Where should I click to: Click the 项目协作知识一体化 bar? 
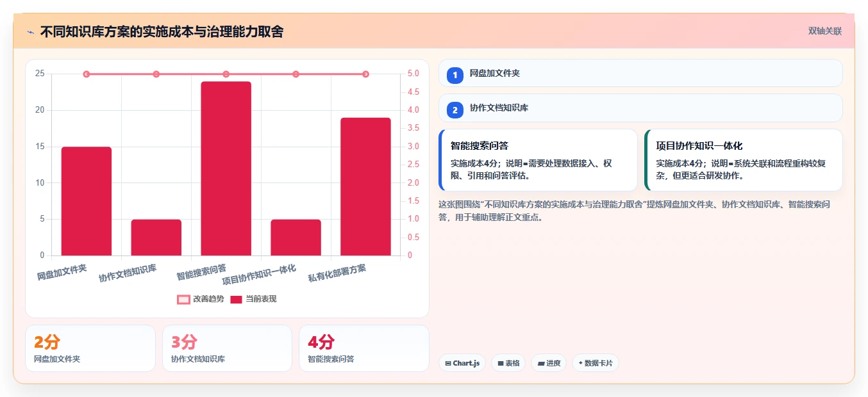(296, 238)
